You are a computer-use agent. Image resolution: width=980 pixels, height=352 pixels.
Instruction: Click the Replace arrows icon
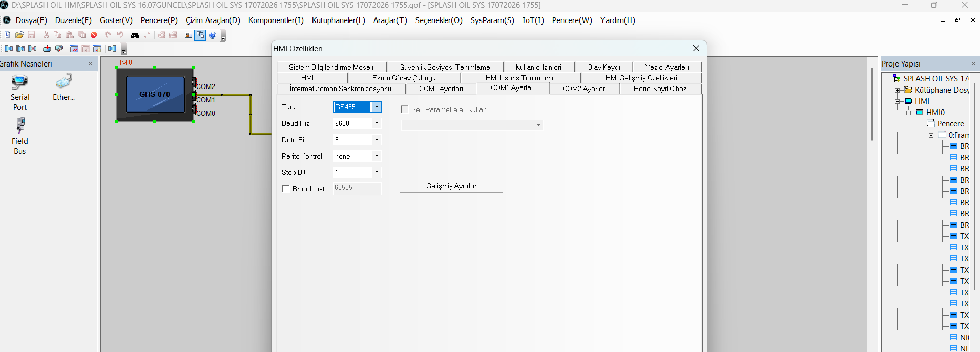[x=147, y=35]
